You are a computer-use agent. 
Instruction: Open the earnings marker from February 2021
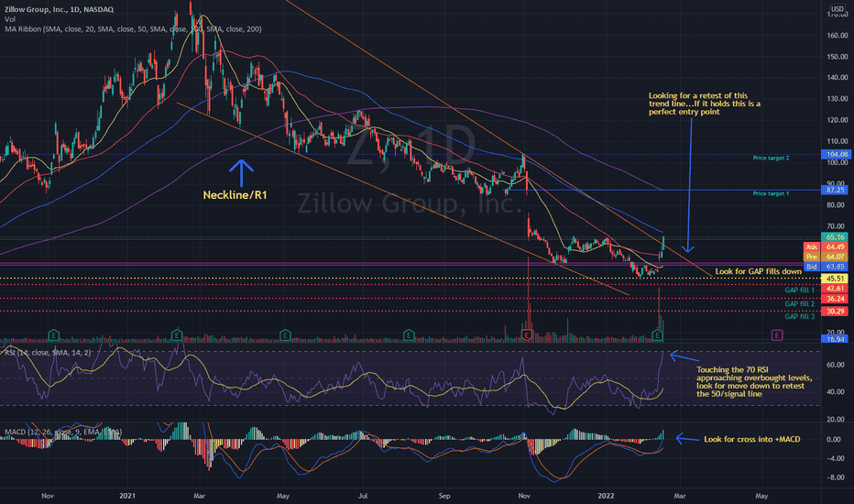click(x=177, y=334)
